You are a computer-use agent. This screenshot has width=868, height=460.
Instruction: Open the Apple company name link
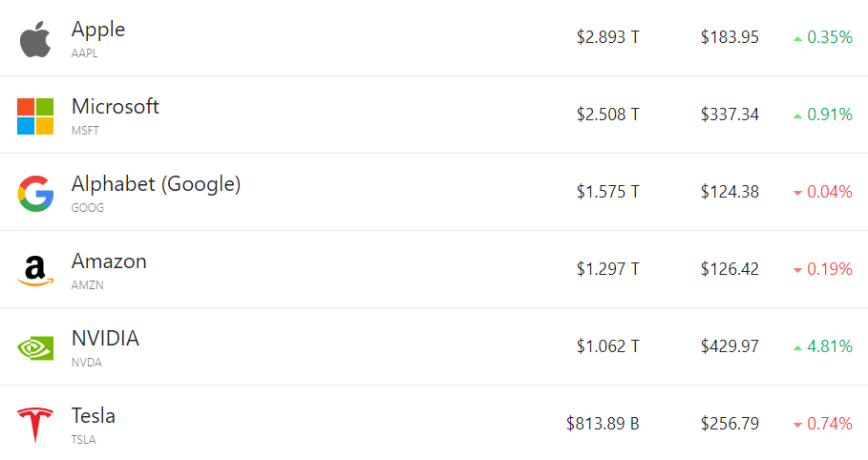coord(98,30)
